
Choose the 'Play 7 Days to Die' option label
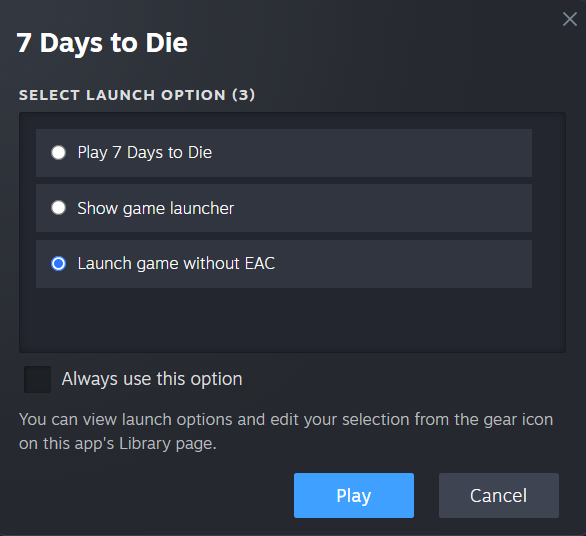pos(145,153)
